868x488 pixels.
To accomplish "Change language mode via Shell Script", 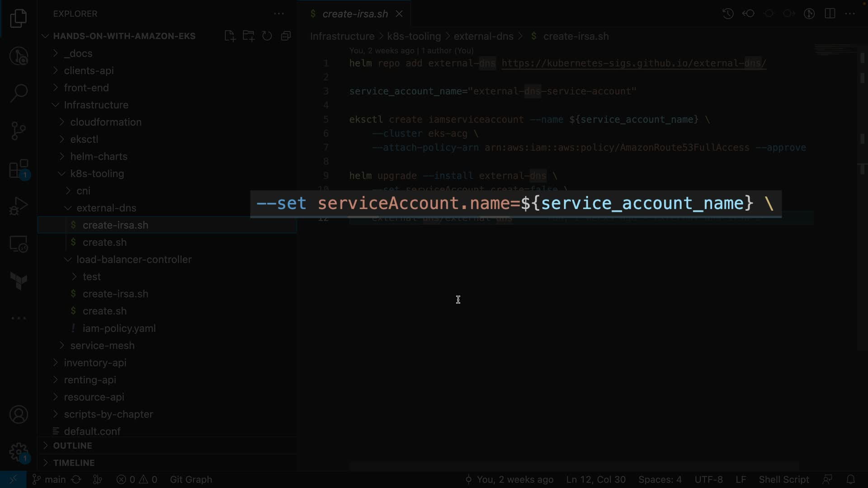I will 783,479.
